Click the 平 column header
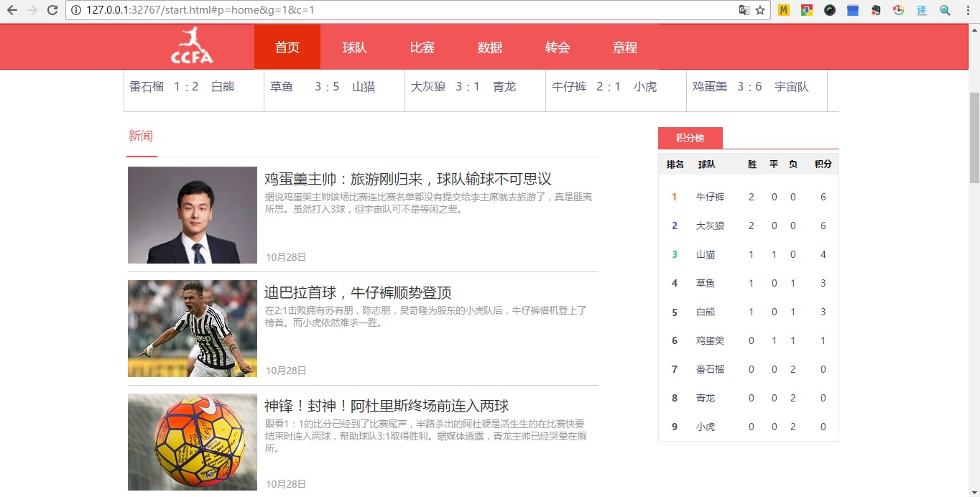This screenshot has width=980, height=497. [774, 164]
